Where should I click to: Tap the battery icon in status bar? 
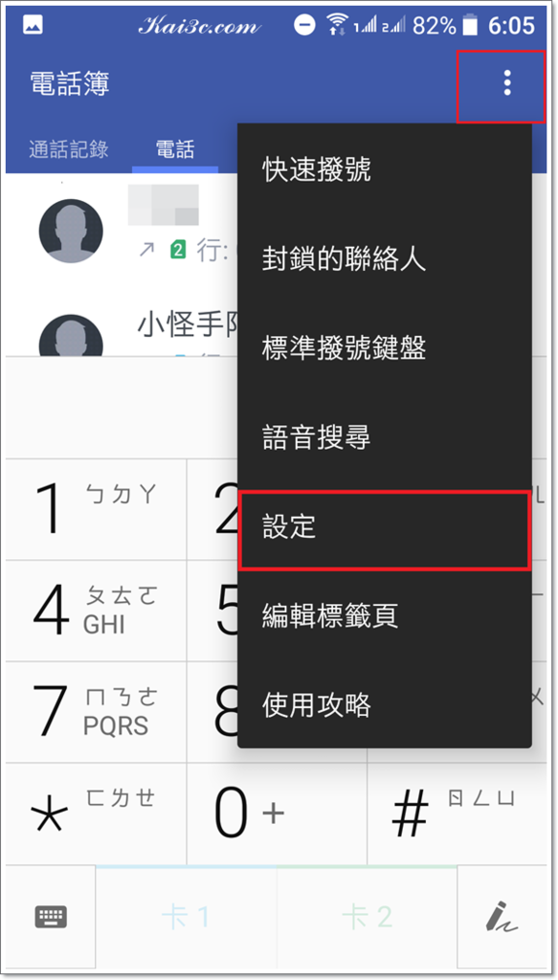coord(470,25)
